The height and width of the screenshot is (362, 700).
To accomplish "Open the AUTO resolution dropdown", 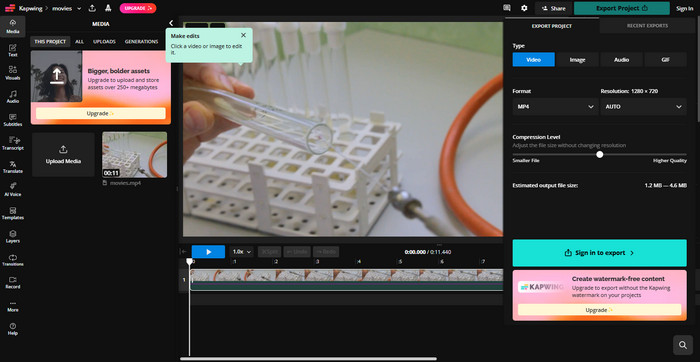I will [x=643, y=107].
